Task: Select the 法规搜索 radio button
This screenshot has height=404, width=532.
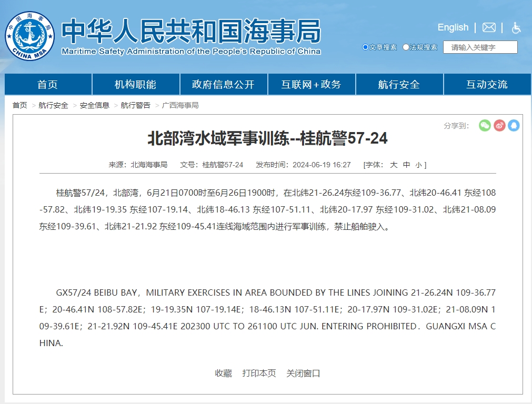Action: coord(406,47)
